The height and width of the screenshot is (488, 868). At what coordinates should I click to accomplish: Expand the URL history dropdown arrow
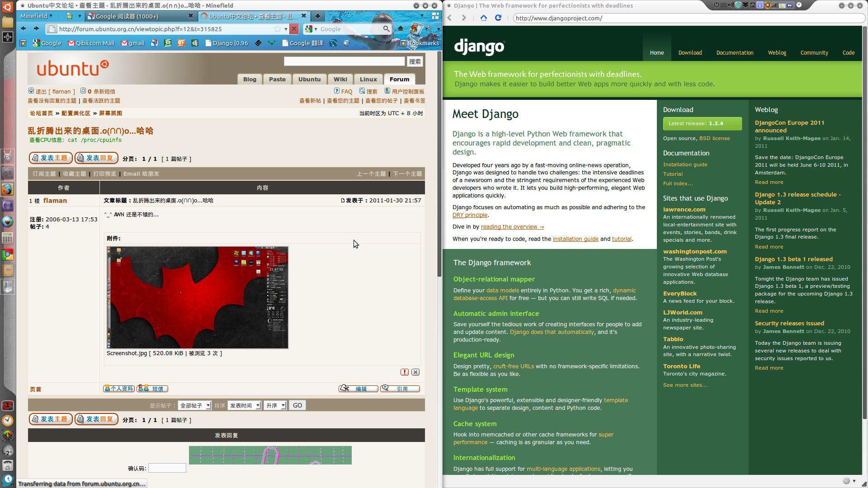(x=286, y=29)
